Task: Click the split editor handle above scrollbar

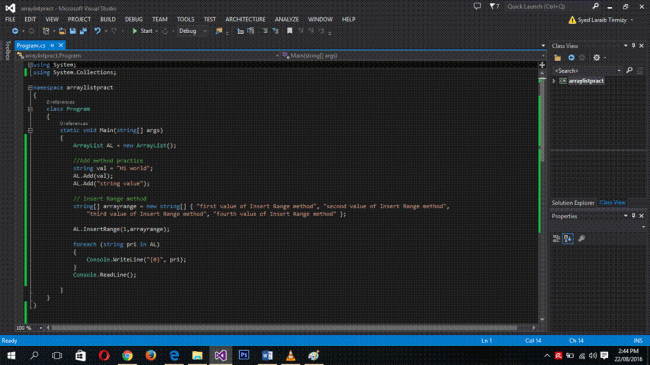Action: (x=542, y=65)
